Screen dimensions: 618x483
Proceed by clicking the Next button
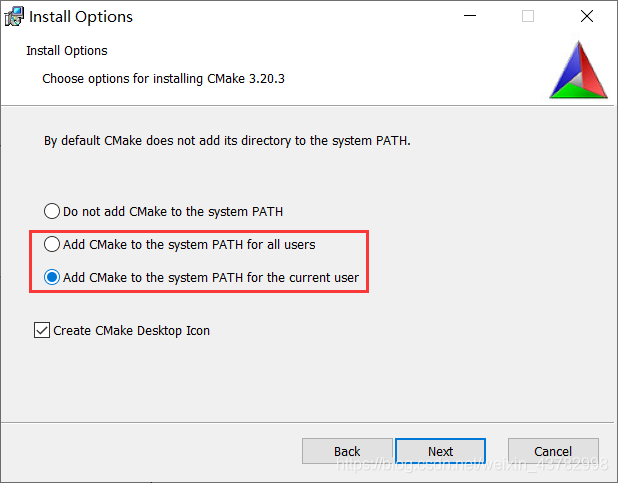pos(440,451)
